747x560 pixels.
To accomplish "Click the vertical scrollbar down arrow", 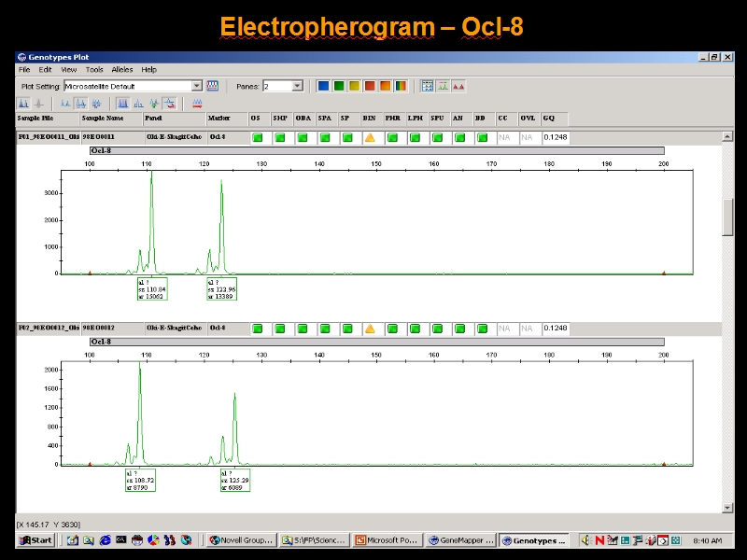I will (727, 508).
